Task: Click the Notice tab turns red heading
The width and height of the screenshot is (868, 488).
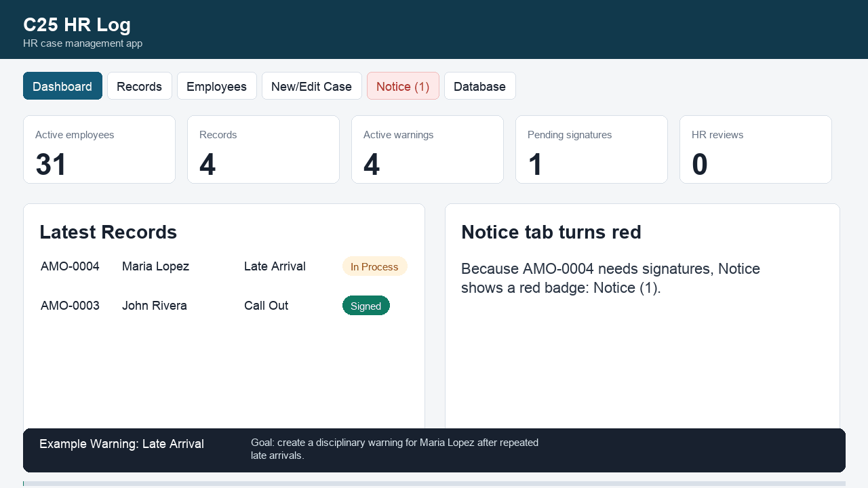Action: (551, 232)
